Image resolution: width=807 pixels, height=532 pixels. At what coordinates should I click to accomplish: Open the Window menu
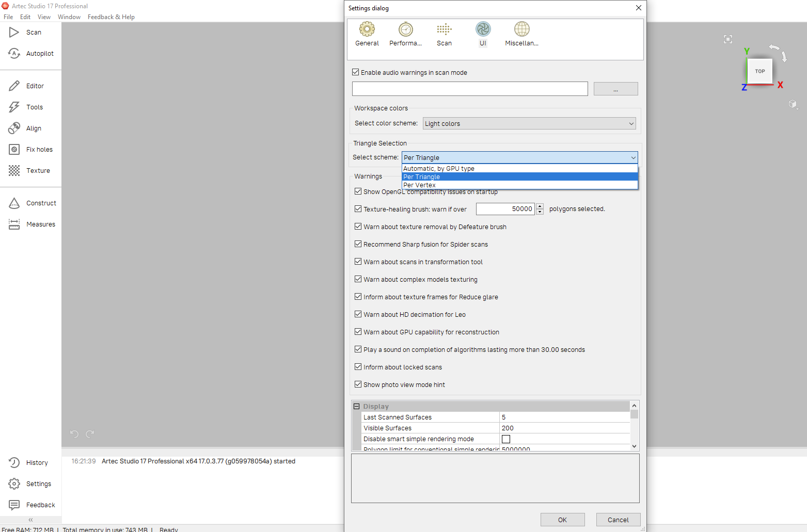(69, 17)
